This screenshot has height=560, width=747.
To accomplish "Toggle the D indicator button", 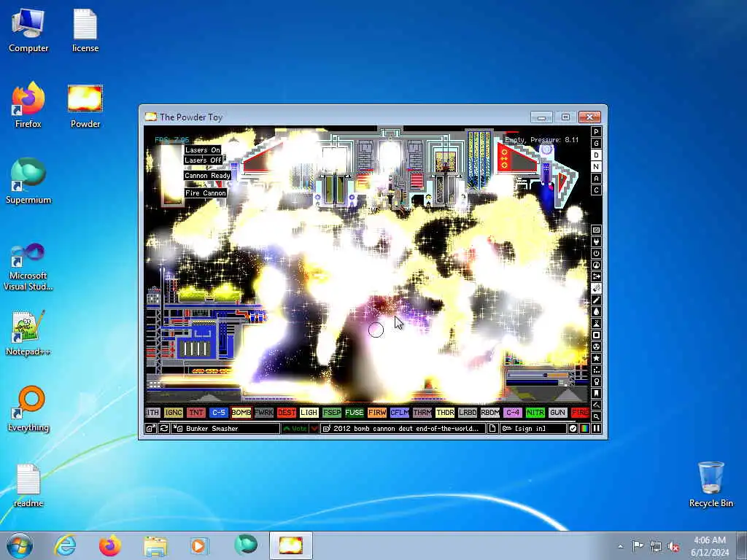I will (x=596, y=155).
